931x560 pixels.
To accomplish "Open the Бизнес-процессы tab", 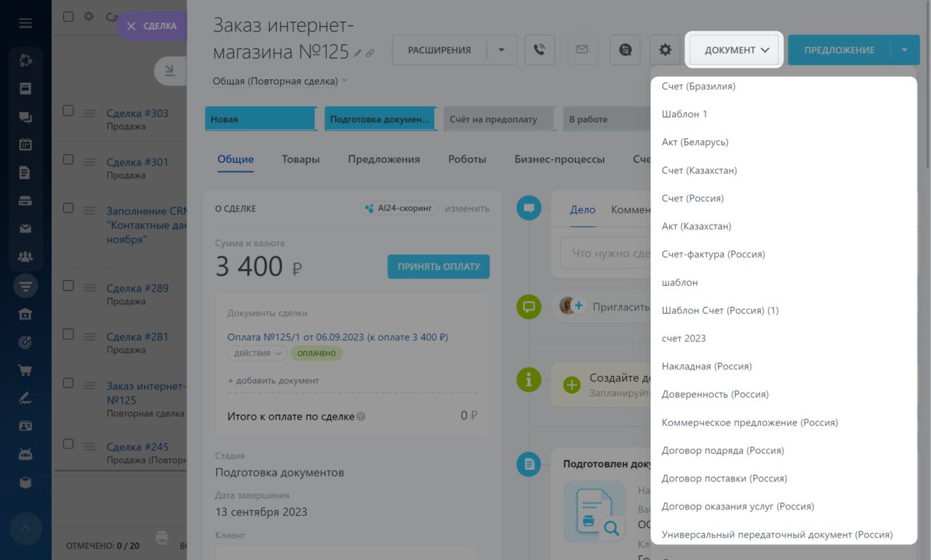I will coord(559,159).
